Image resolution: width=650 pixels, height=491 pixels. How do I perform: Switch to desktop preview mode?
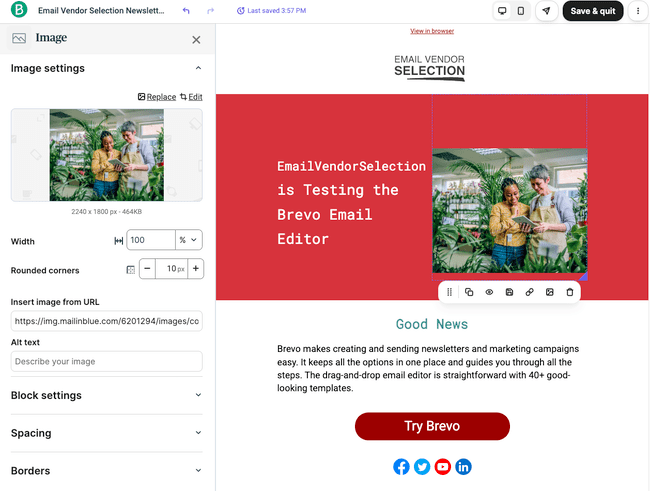pyautogui.click(x=502, y=11)
